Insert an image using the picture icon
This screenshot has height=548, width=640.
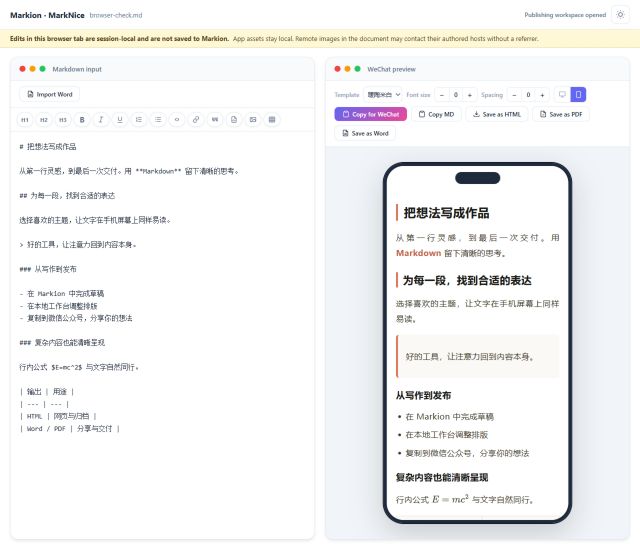click(253, 120)
